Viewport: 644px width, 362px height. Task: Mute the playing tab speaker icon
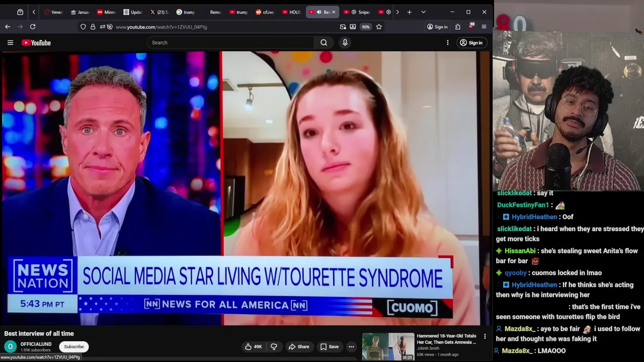[x=319, y=12]
